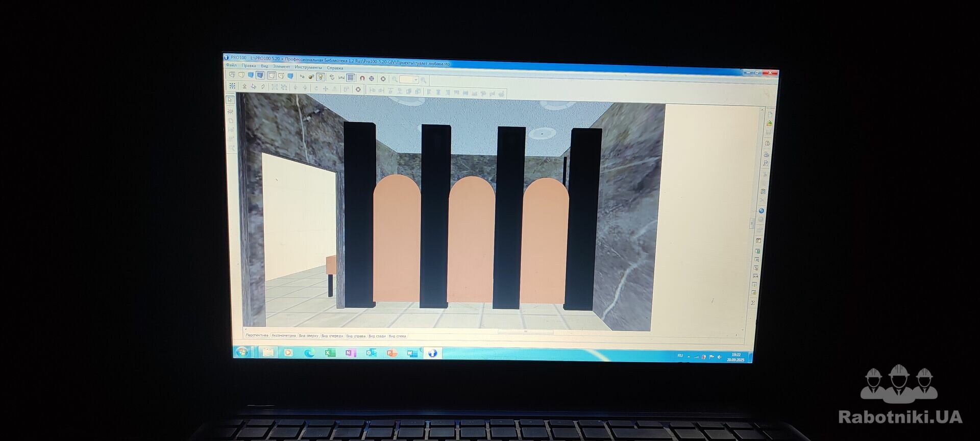
Task: Open the zoom level dropdown
Action: click(416, 80)
